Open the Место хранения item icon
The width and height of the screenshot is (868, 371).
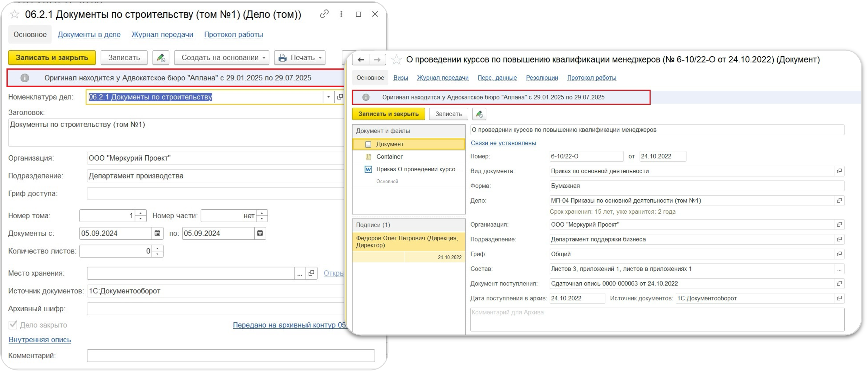[x=311, y=273]
